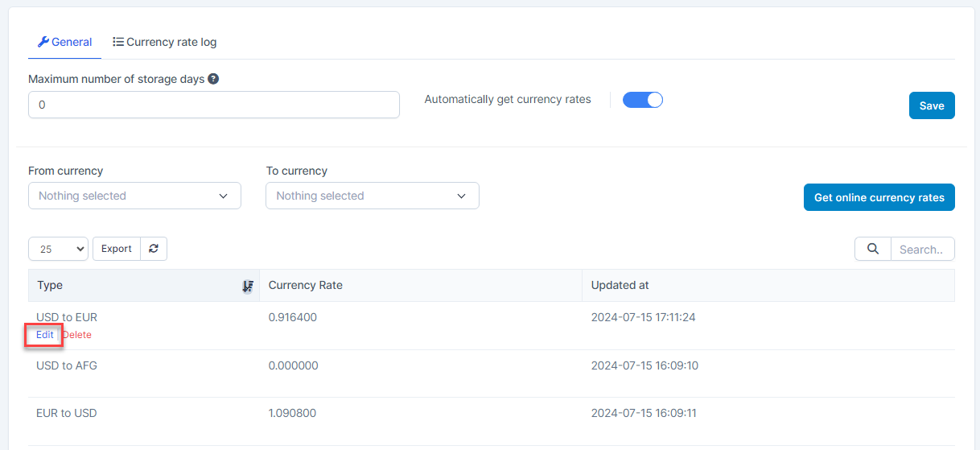Screen dimensions: 980x450
Task: Click the refresh table icon button
Action: pos(154,249)
